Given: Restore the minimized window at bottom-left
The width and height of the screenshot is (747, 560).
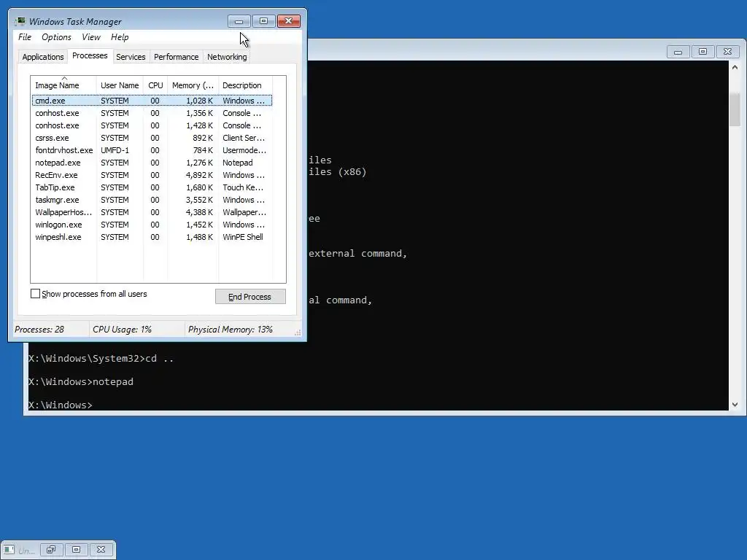Looking at the screenshot, I should click(x=52, y=550).
